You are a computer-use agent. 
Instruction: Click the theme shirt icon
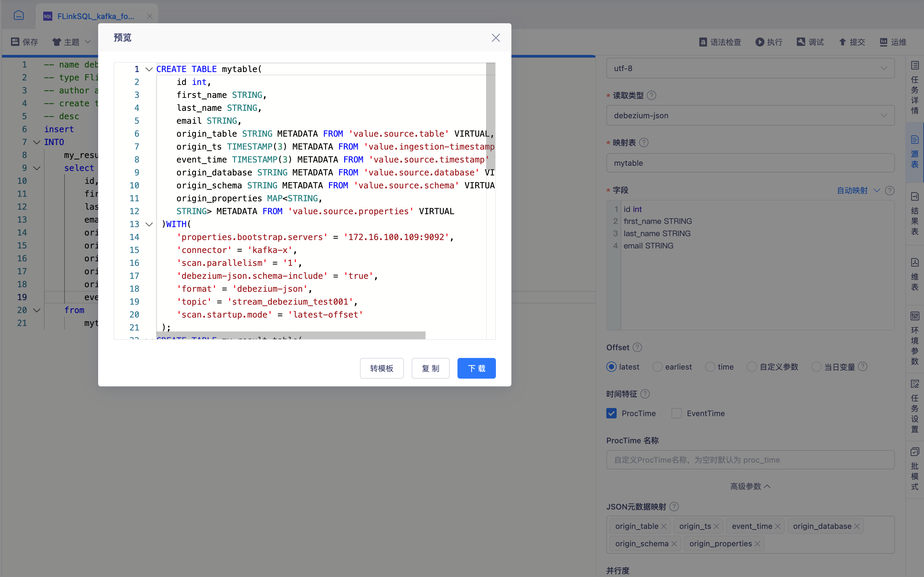56,42
